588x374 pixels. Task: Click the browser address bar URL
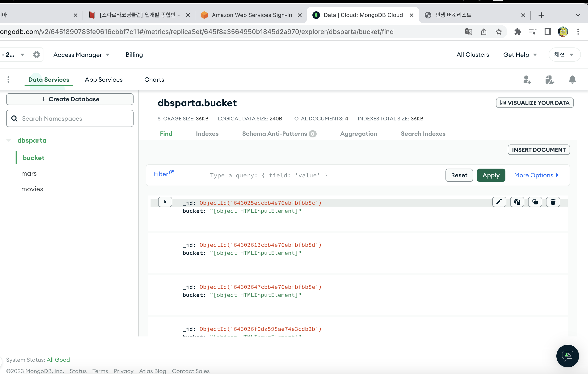click(x=197, y=32)
